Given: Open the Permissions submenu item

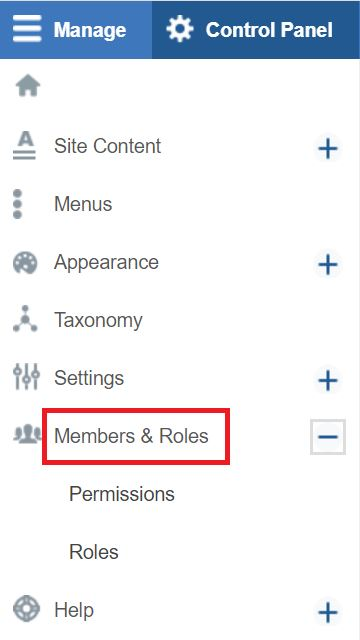Looking at the screenshot, I should [x=122, y=494].
